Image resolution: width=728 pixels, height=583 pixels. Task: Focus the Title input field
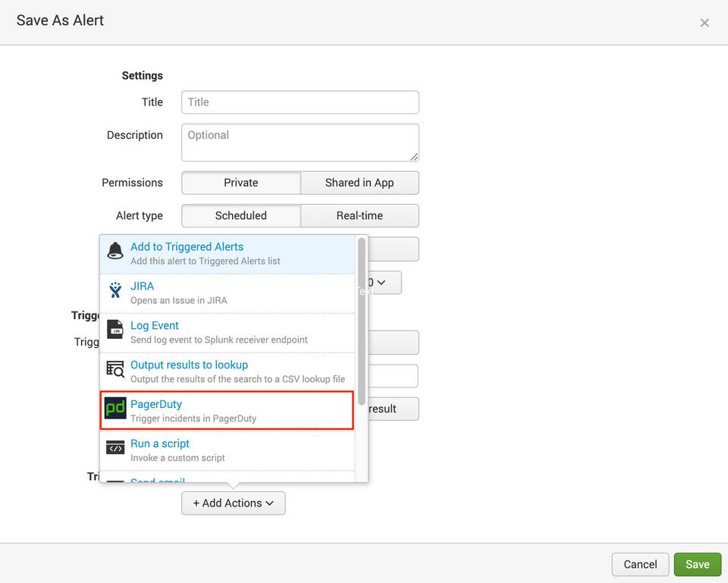300,102
